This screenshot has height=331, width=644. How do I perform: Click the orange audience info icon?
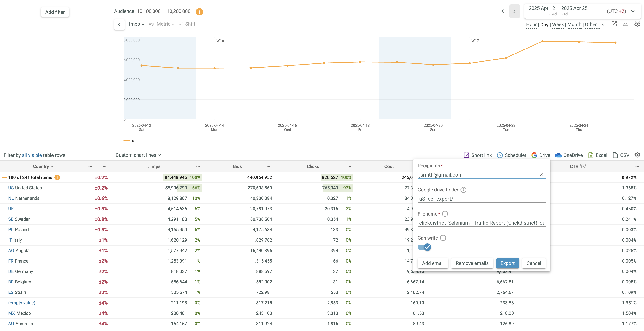click(199, 12)
